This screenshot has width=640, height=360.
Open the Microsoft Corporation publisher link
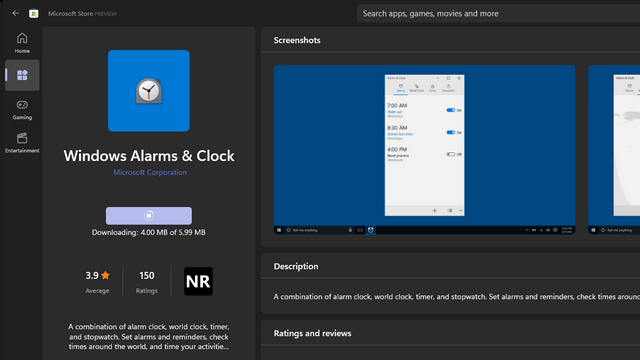click(150, 172)
